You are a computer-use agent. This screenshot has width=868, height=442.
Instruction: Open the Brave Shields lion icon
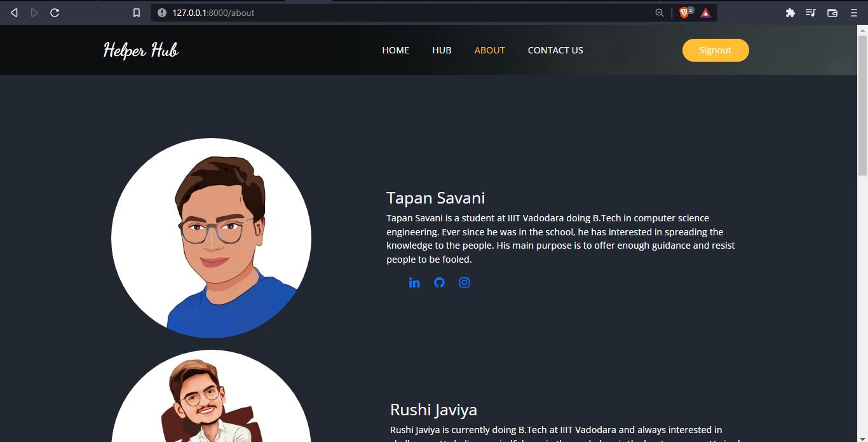tap(684, 13)
